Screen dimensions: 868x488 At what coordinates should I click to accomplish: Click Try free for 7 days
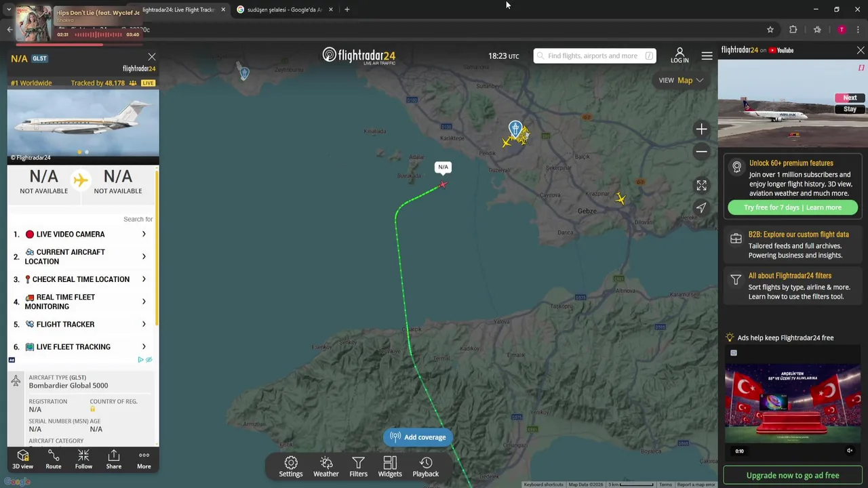tap(793, 207)
